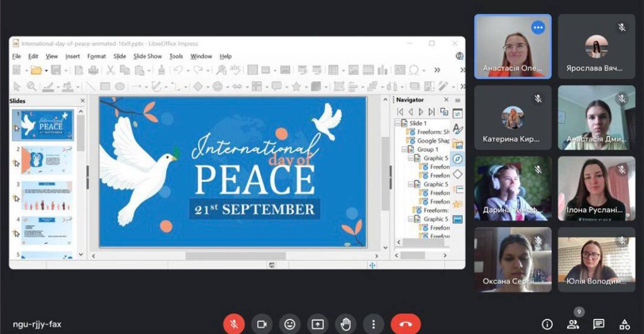Image resolution: width=644 pixels, height=334 pixels.
Task: Click the present screen icon
Action: tap(318, 324)
